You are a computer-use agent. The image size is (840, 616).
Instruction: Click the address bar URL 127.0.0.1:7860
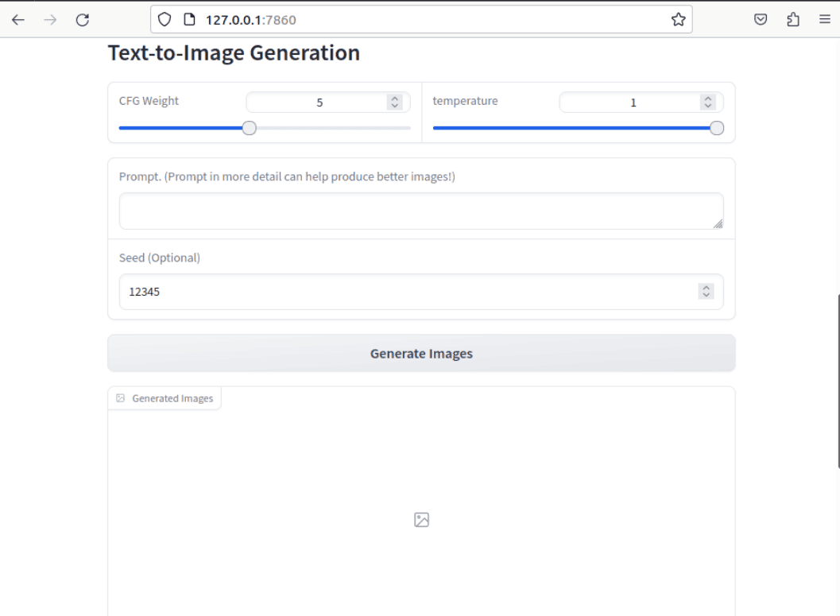[251, 20]
